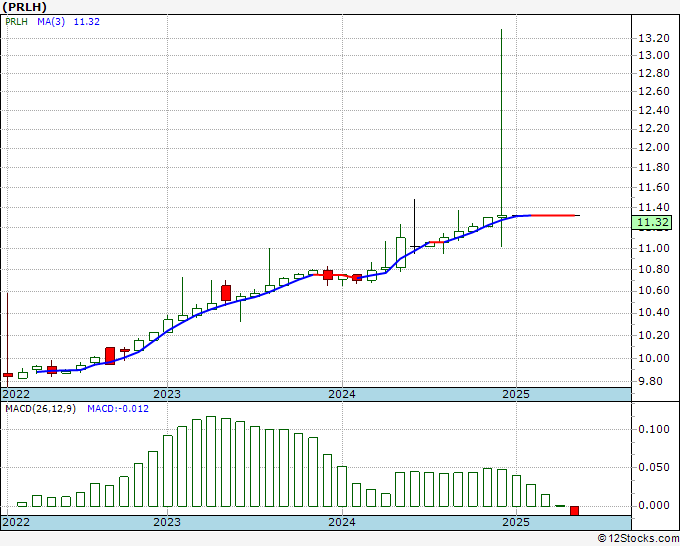680x546 pixels.
Task: Click the 10.60 price axis label
Action: pyautogui.click(x=654, y=290)
